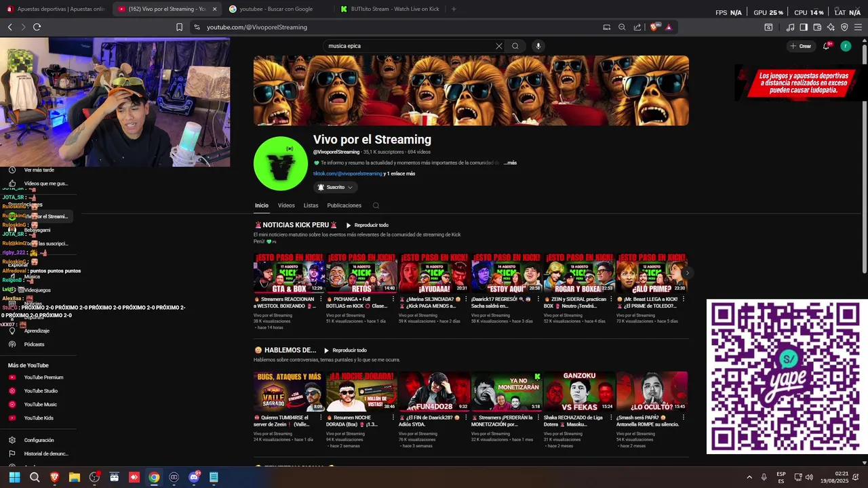Open the options menu for 'Resumen NOCHE DORADA' video

click(x=393, y=418)
